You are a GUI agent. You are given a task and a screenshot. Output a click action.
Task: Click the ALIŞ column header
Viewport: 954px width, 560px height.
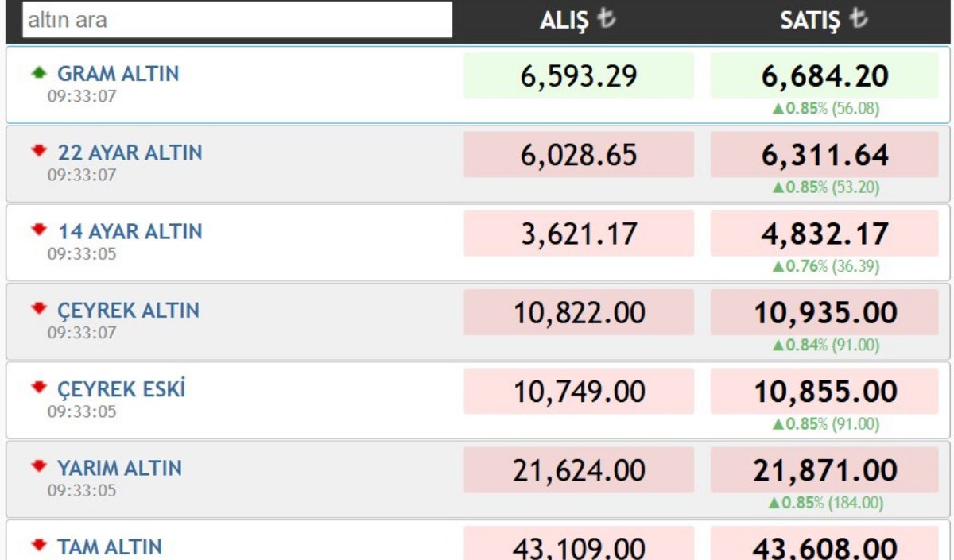(x=564, y=21)
